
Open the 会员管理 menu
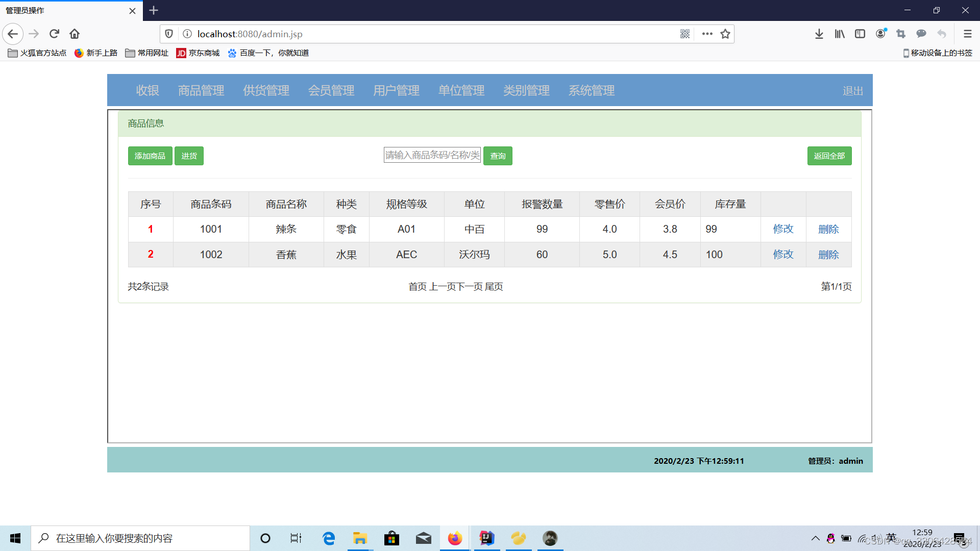pos(331,90)
